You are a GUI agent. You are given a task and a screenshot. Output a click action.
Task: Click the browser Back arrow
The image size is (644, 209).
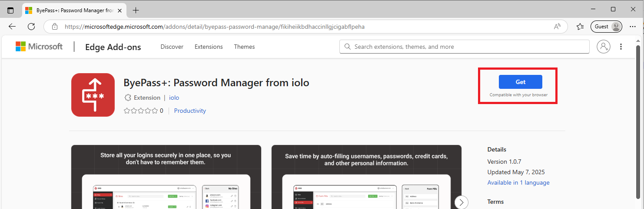pos(12,27)
